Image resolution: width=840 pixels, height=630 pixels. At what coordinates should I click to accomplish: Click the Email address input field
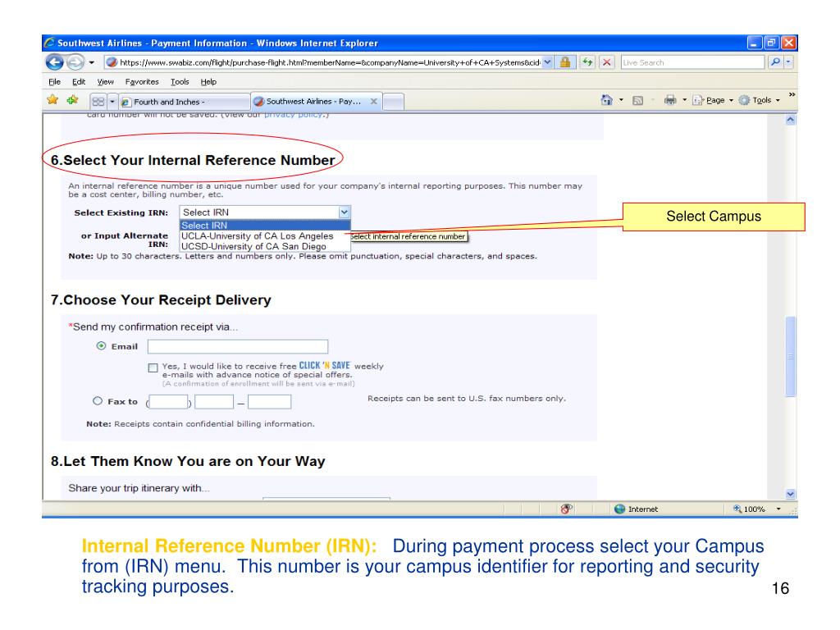click(x=237, y=346)
